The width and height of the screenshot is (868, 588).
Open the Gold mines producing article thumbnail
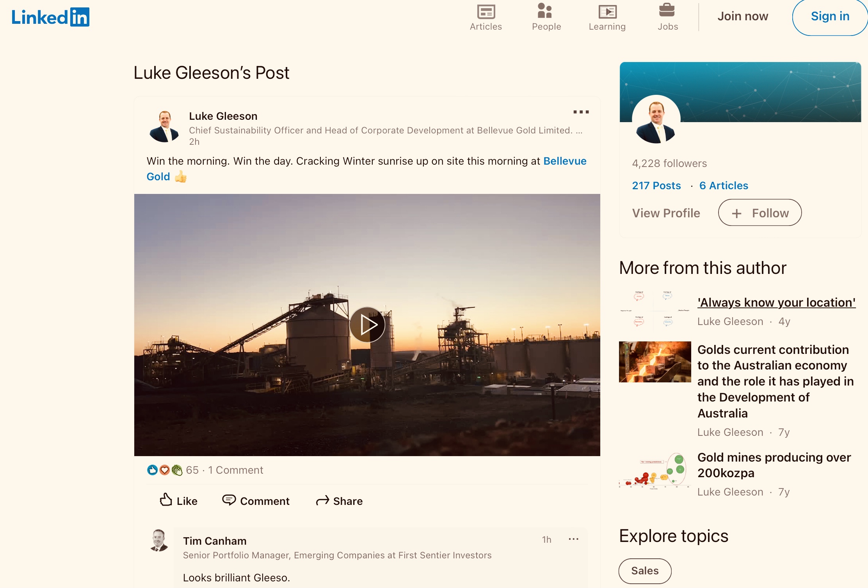[655, 471]
